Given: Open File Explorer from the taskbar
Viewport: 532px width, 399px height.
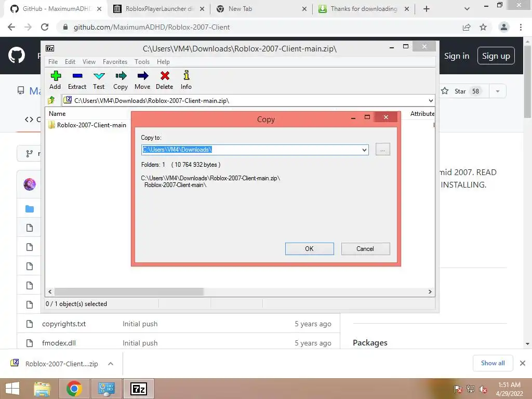Looking at the screenshot, I should [x=42, y=389].
